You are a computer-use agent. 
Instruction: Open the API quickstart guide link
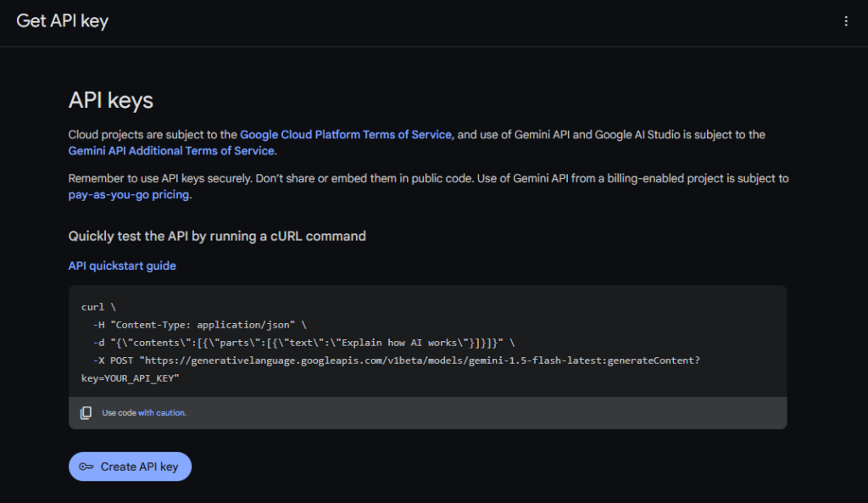(122, 265)
